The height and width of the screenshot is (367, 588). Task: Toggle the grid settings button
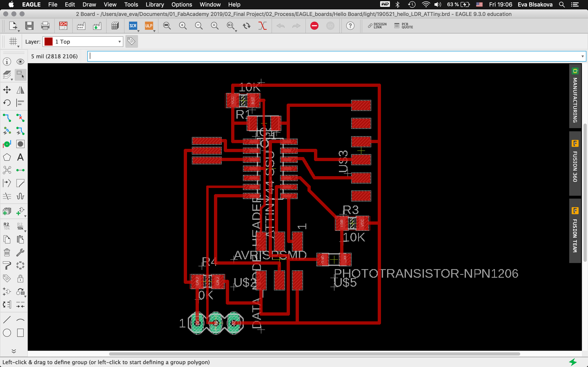(13, 42)
